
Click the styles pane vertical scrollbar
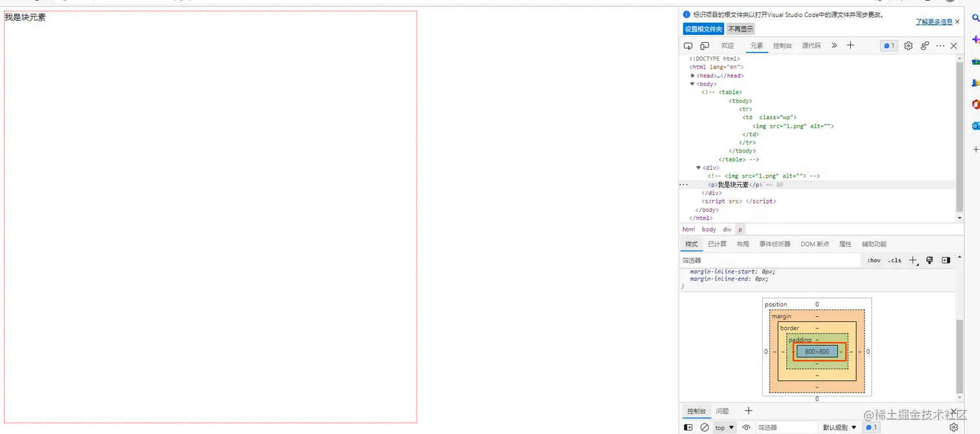click(959, 356)
